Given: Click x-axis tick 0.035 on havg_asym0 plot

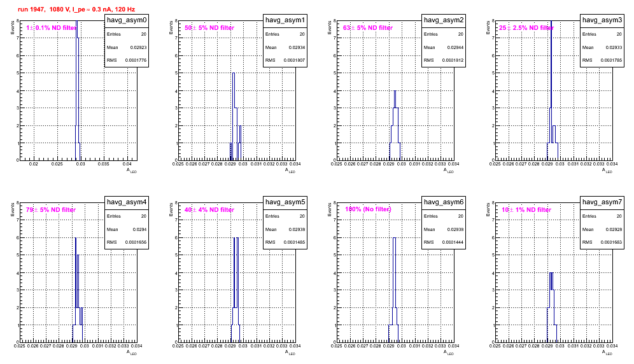Looking at the screenshot, I should pyautogui.click(x=104, y=164).
